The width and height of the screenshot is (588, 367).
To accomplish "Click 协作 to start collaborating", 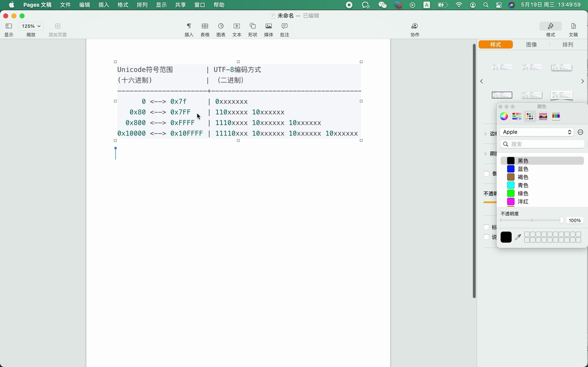I will pos(414,30).
